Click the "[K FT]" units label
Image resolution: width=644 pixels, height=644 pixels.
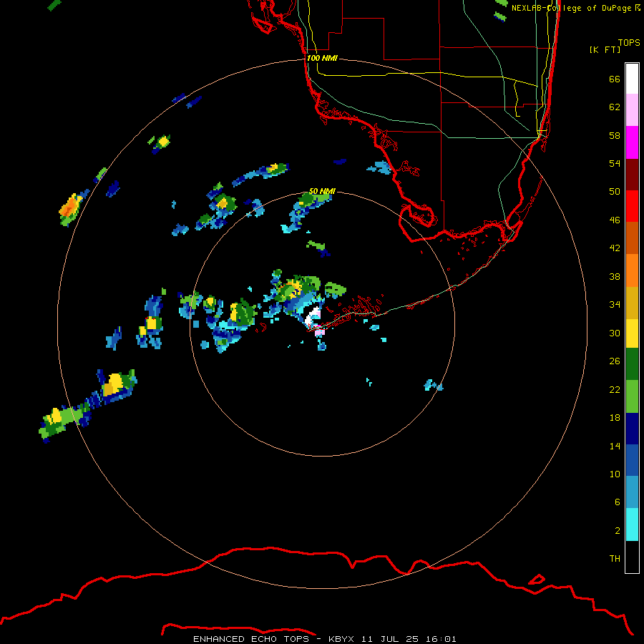(x=605, y=49)
